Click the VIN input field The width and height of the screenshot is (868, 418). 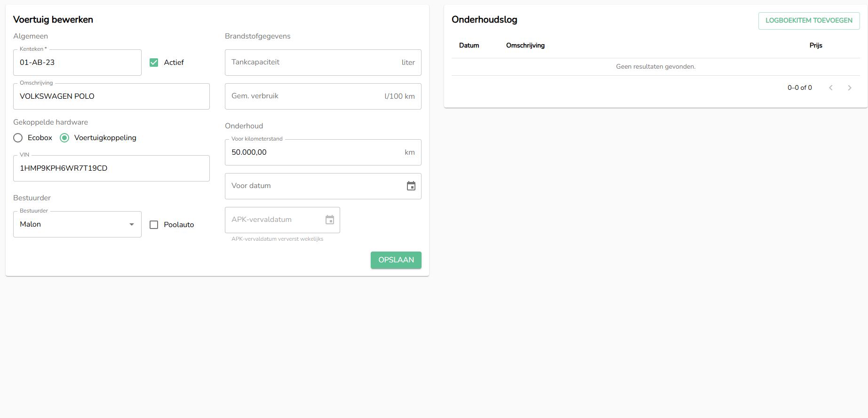point(111,168)
